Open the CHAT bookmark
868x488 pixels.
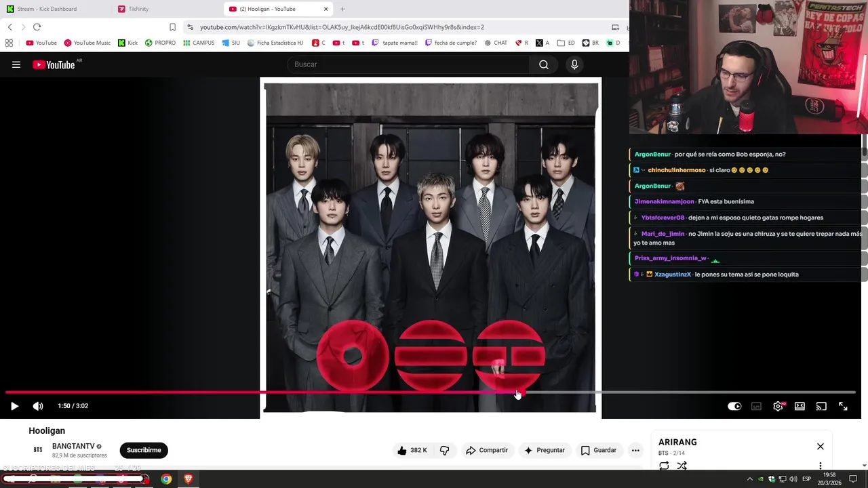(496, 43)
